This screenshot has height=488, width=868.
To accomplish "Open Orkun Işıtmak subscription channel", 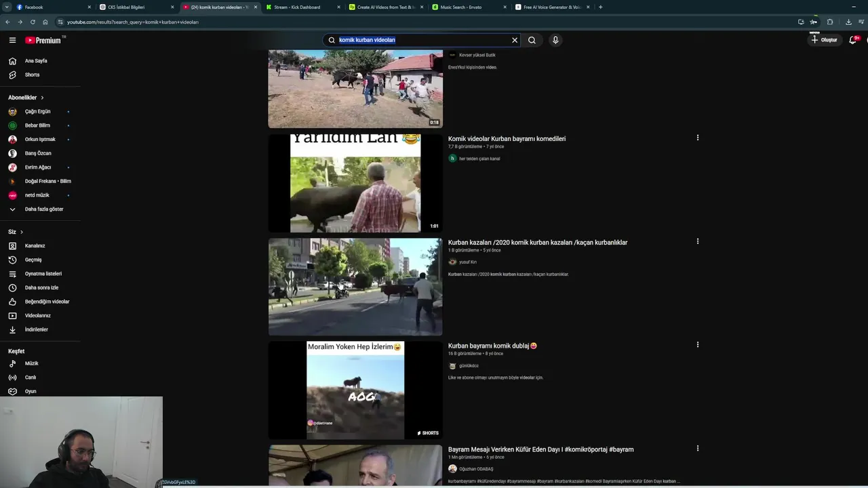I will pos(40,140).
